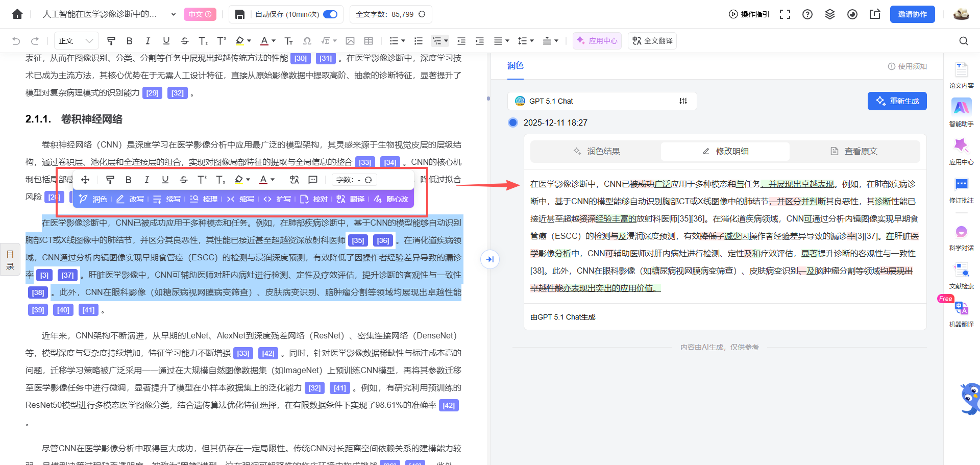Apply red font color in floating toolbar
Viewport: 980px width, 465px height.
(263, 180)
